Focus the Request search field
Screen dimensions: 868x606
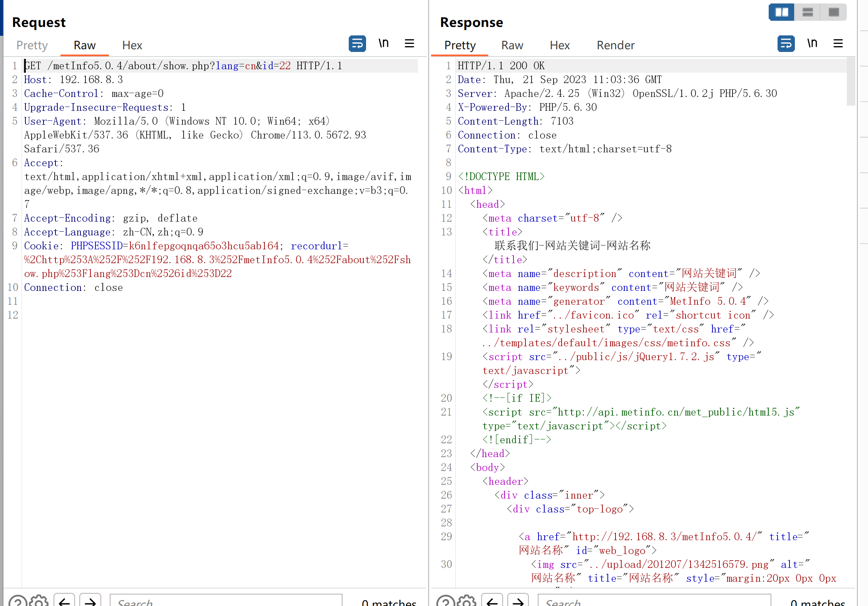[x=226, y=601]
